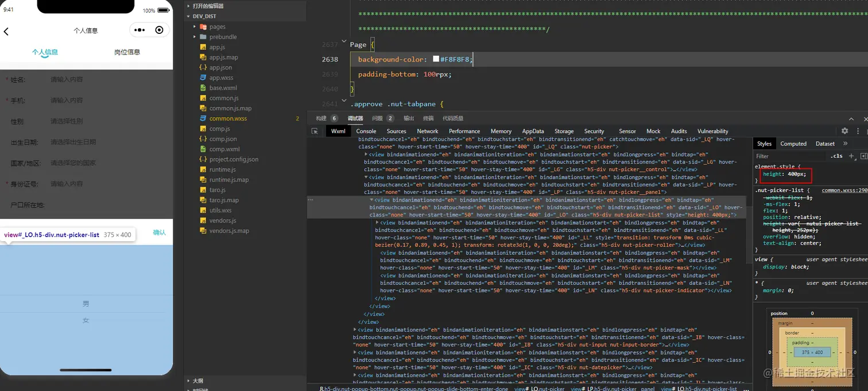The height and width of the screenshot is (391, 868).
Task: Open the 终端 panel tab
Action: point(428,118)
